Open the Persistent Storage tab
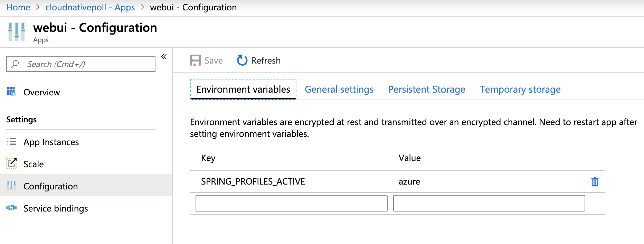This screenshot has width=644, height=244. coord(427,90)
